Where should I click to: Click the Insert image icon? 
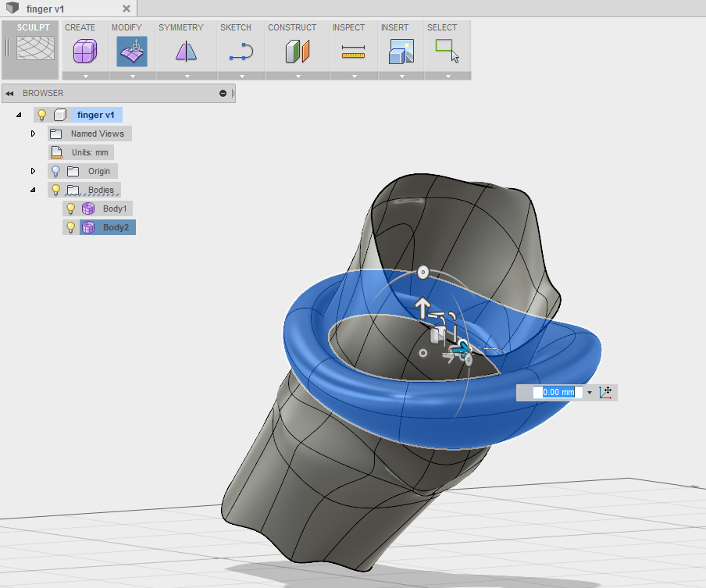401,51
